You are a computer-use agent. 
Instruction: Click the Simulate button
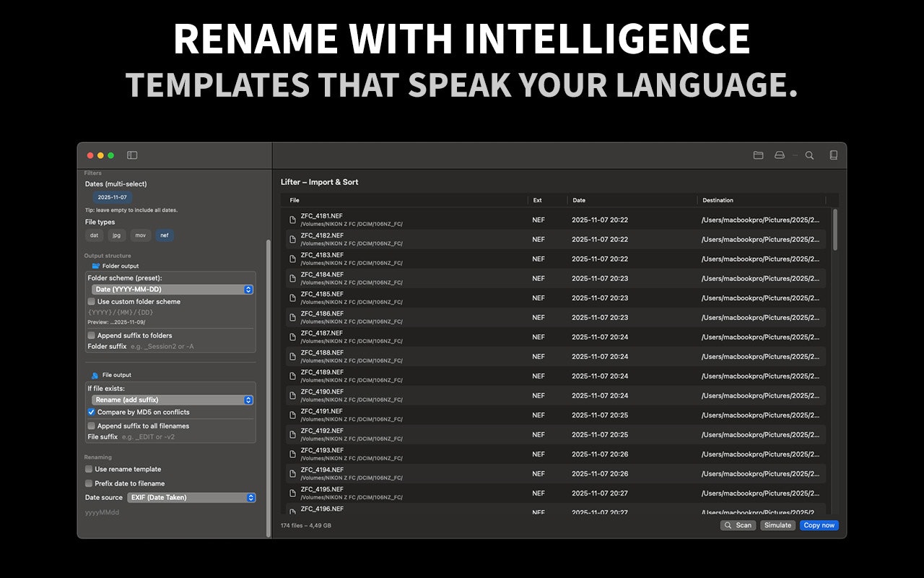(777, 525)
